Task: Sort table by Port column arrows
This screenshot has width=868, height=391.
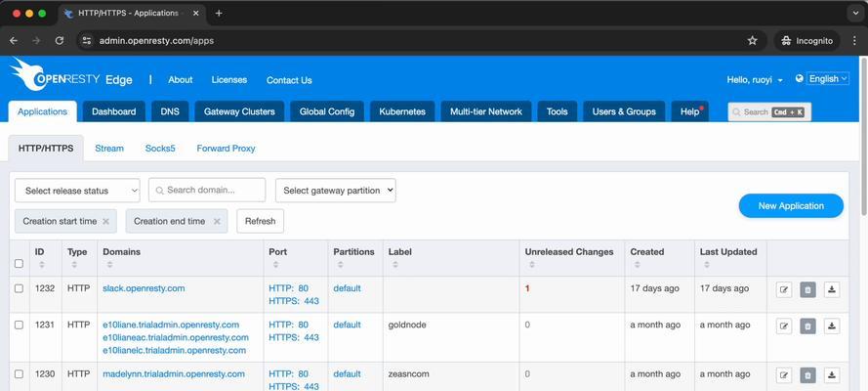Action: coord(275,265)
